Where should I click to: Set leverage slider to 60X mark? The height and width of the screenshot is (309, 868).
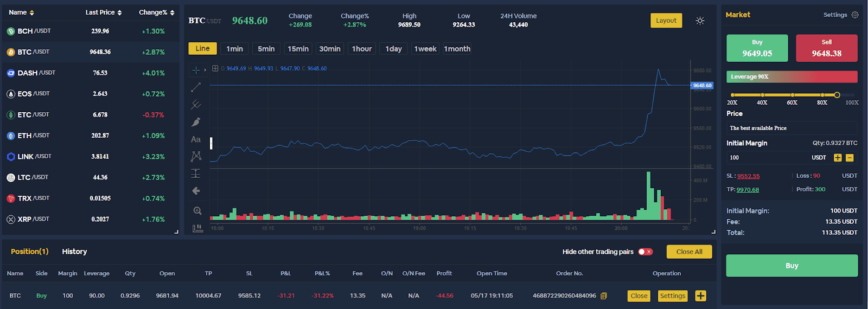(x=793, y=95)
